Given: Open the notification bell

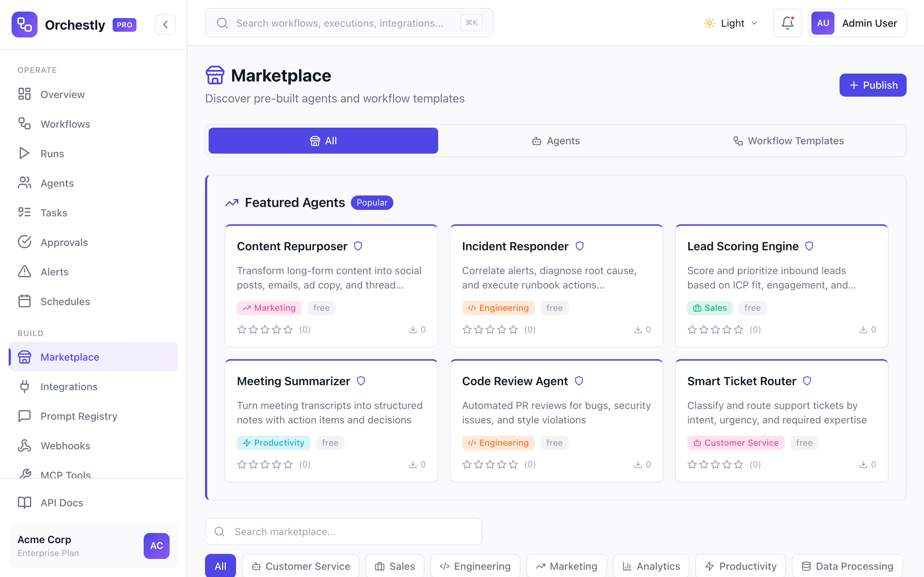Looking at the screenshot, I should (787, 23).
